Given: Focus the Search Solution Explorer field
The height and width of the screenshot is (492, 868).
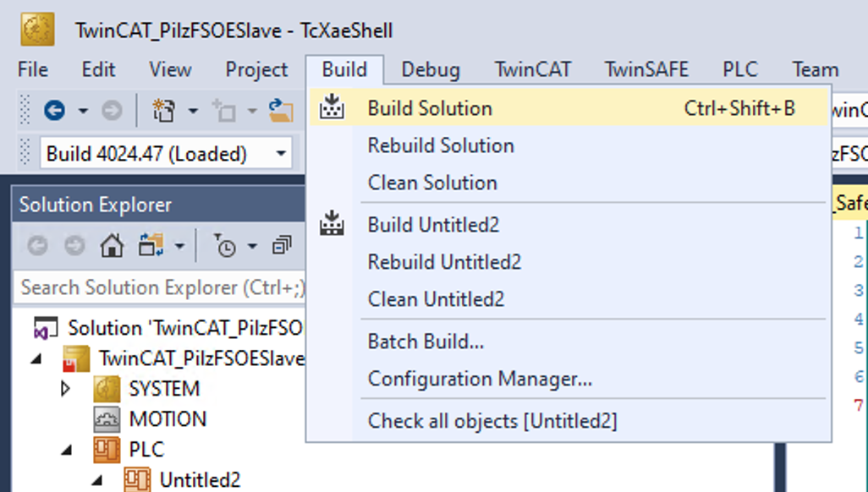Looking at the screenshot, I should click(161, 287).
